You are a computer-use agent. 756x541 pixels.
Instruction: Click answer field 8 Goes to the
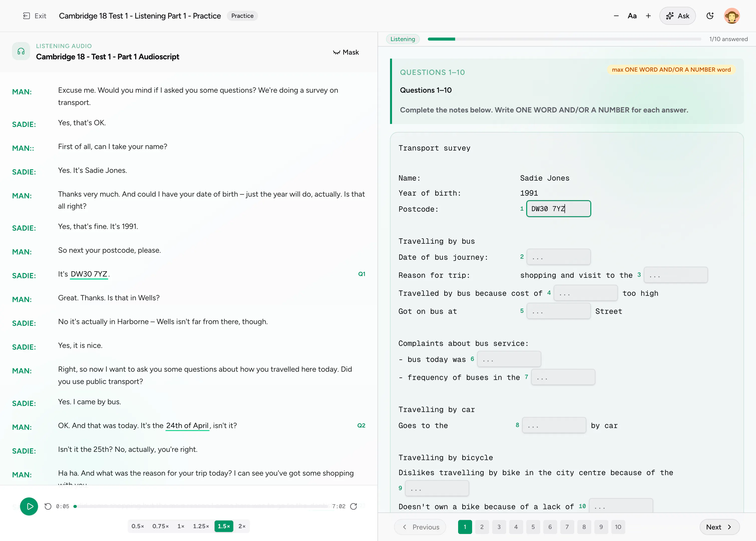[x=554, y=425]
